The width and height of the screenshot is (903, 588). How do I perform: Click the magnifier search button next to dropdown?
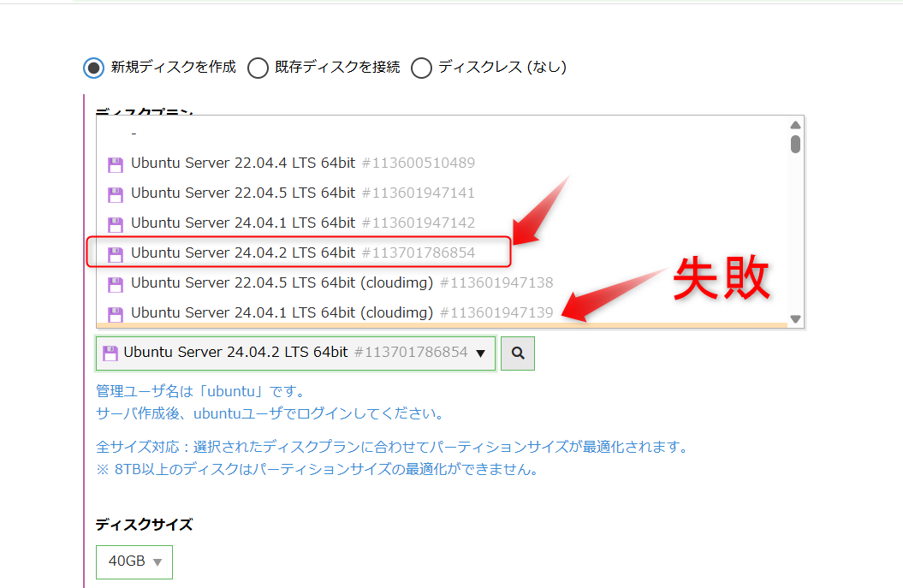click(x=517, y=353)
